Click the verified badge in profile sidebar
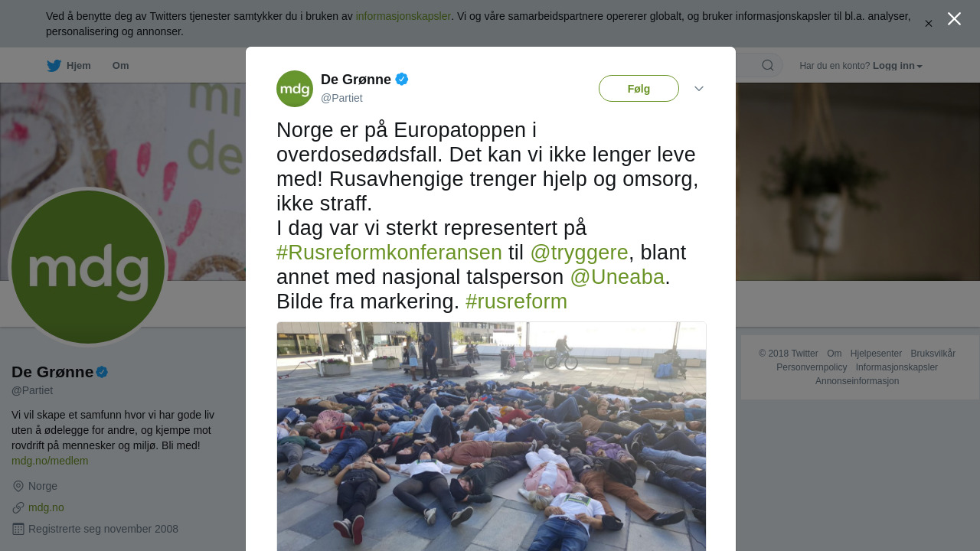The width and height of the screenshot is (980, 551). 102,372
